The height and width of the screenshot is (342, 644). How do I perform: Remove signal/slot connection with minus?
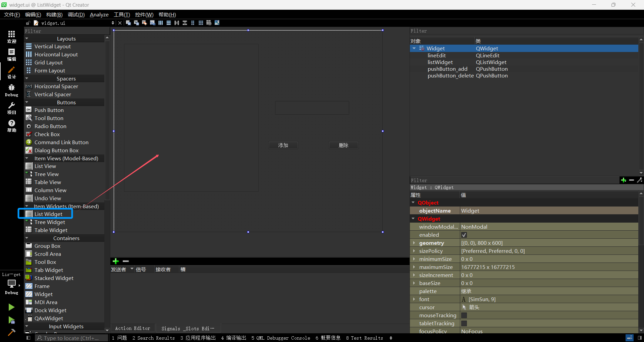coord(126,261)
